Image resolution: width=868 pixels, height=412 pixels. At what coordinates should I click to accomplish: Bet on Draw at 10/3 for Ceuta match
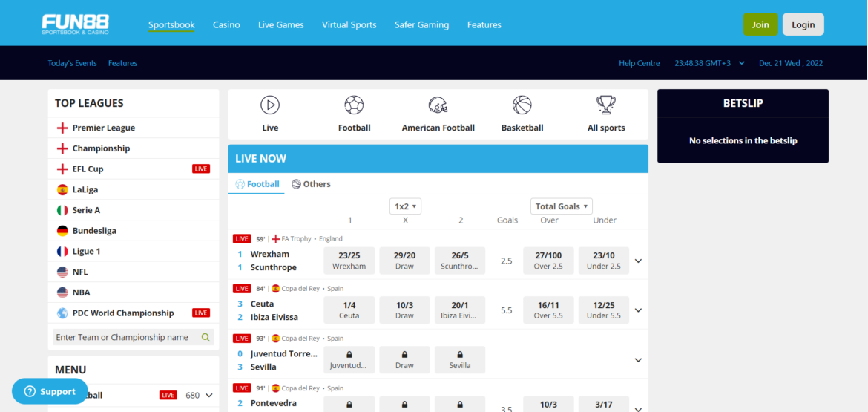[x=404, y=310]
